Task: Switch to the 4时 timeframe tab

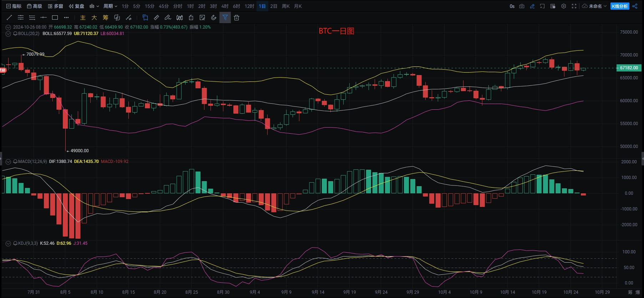Action: pyautogui.click(x=225, y=6)
